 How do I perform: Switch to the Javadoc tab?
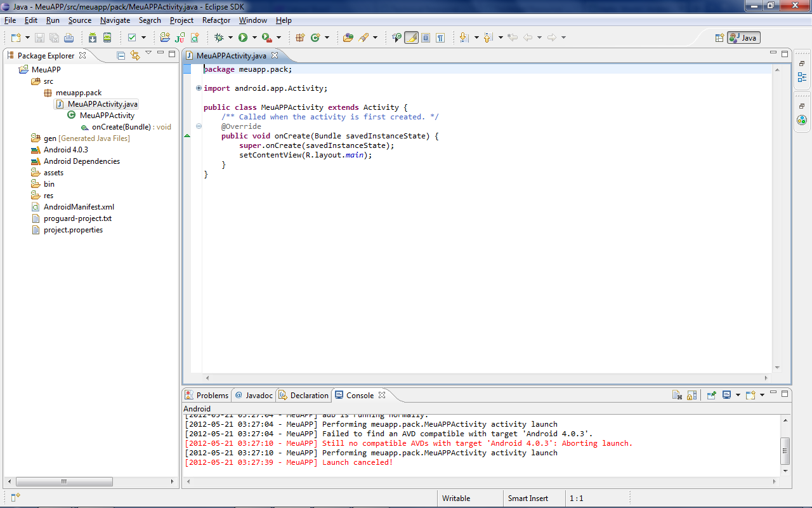pos(253,395)
